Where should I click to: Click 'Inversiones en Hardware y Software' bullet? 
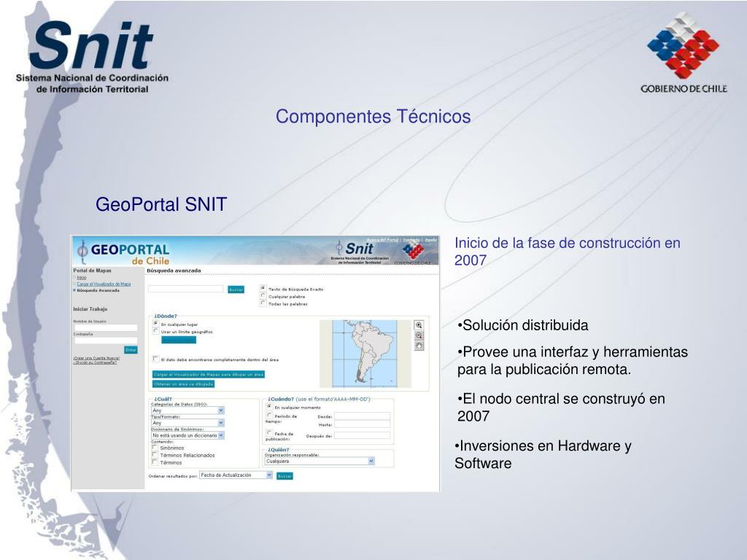[x=543, y=454]
